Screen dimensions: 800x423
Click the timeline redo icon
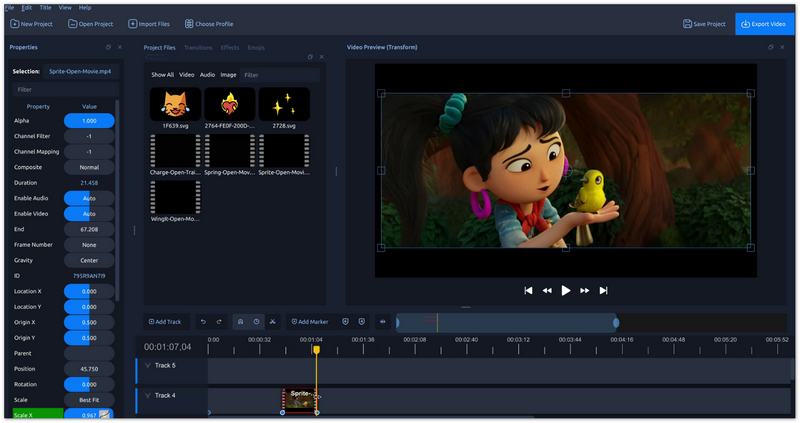click(x=219, y=322)
